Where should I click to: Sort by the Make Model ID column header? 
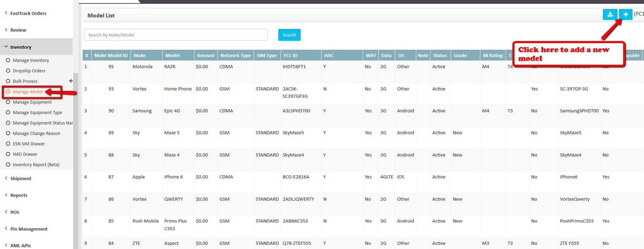tap(111, 55)
